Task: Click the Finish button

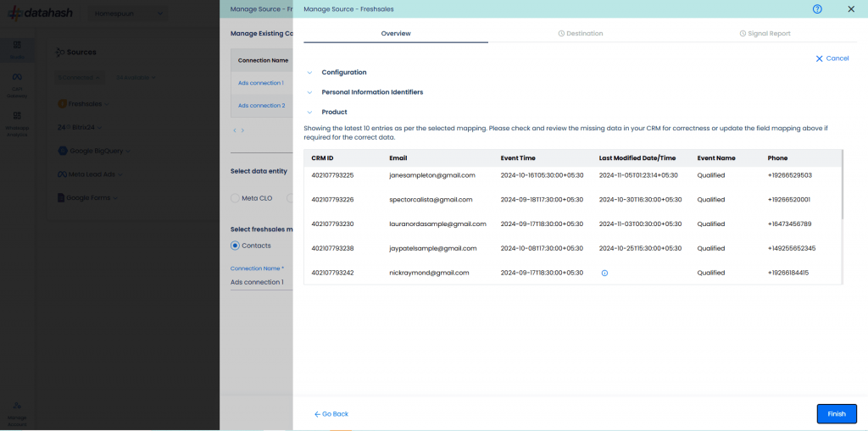Action: click(x=837, y=414)
